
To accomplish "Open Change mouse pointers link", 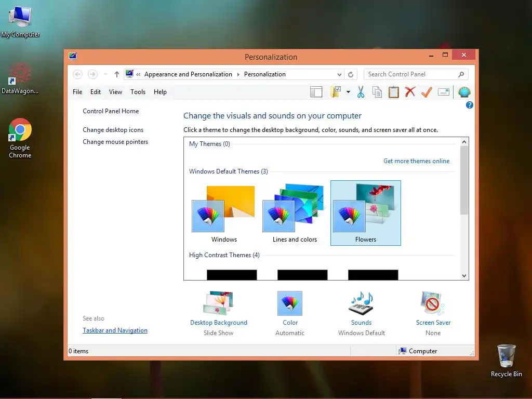I will pos(115,142).
